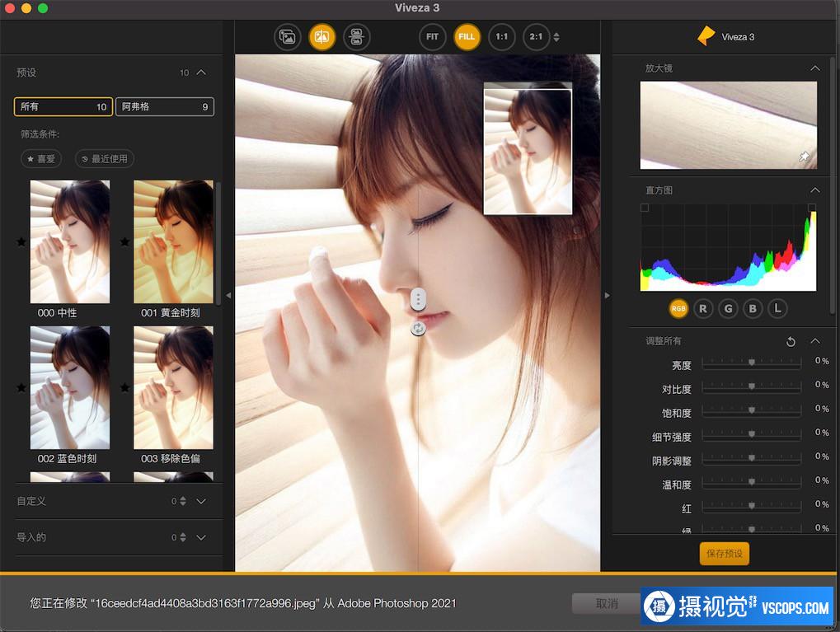Expand the 自定义 presets section
Image resolution: width=840 pixels, height=632 pixels.
(201, 501)
